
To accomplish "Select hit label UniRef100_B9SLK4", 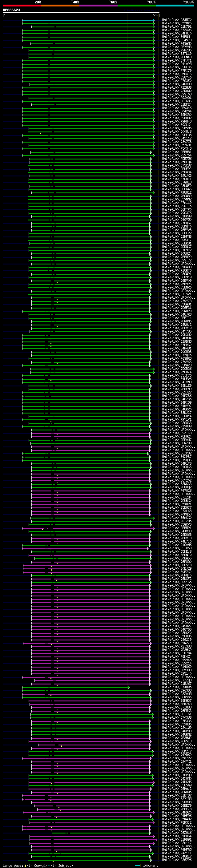I will tap(176, 125).
